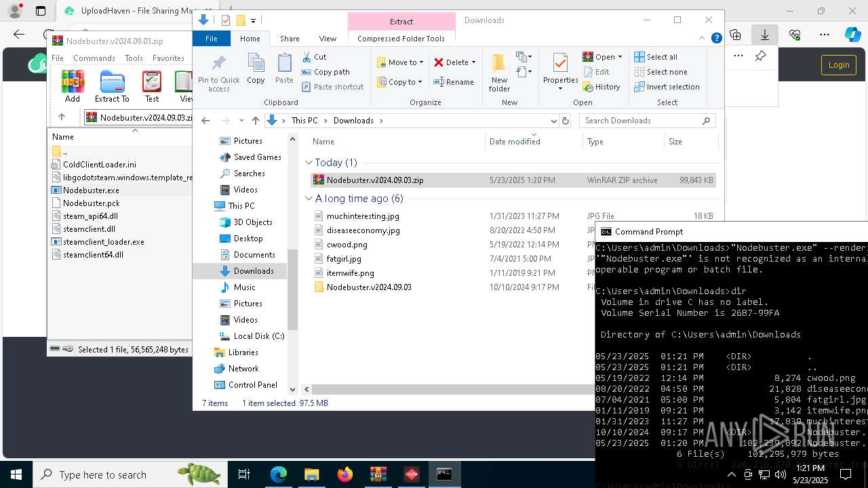Click Explorer Up directory arrow
The width and height of the screenshot is (868, 488).
click(255, 121)
